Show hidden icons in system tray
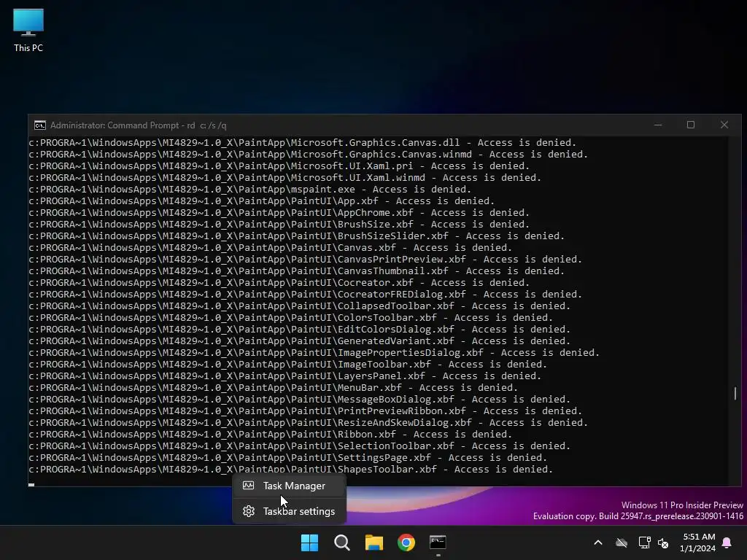This screenshot has width=747, height=560. point(598,542)
